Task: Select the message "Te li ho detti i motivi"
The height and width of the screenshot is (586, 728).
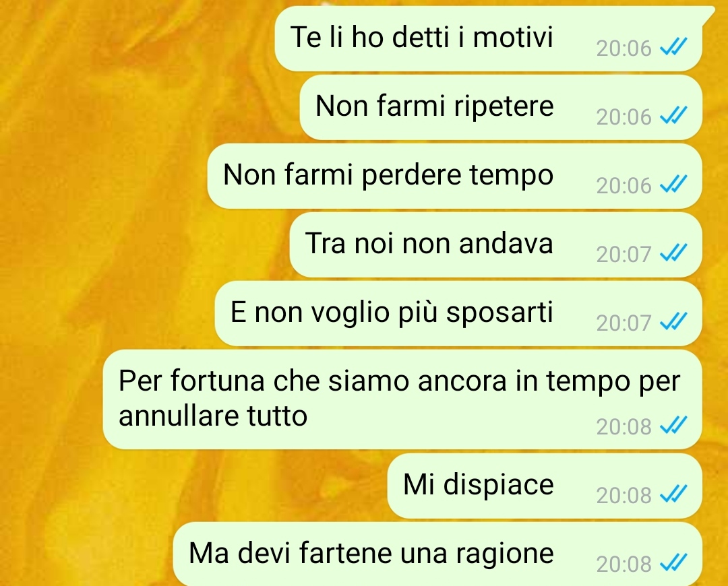Action: click(488, 39)
